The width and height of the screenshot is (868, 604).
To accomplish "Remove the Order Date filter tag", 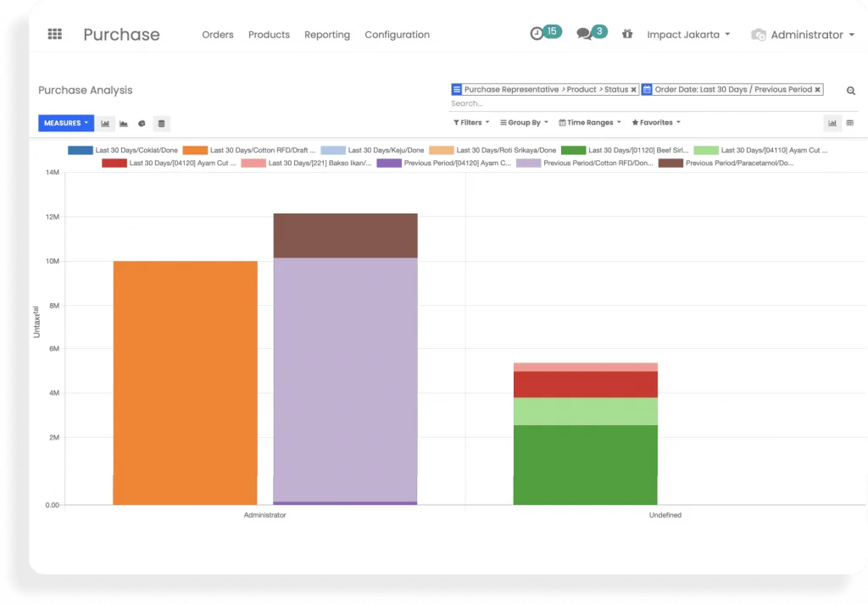I will [817, 90].
